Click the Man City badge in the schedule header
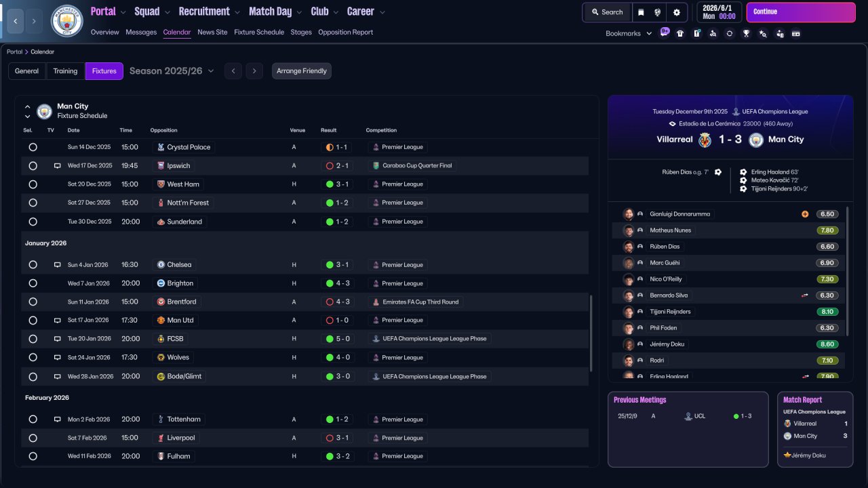Screen dimensions: 868x488 click(x=45, y=111)
